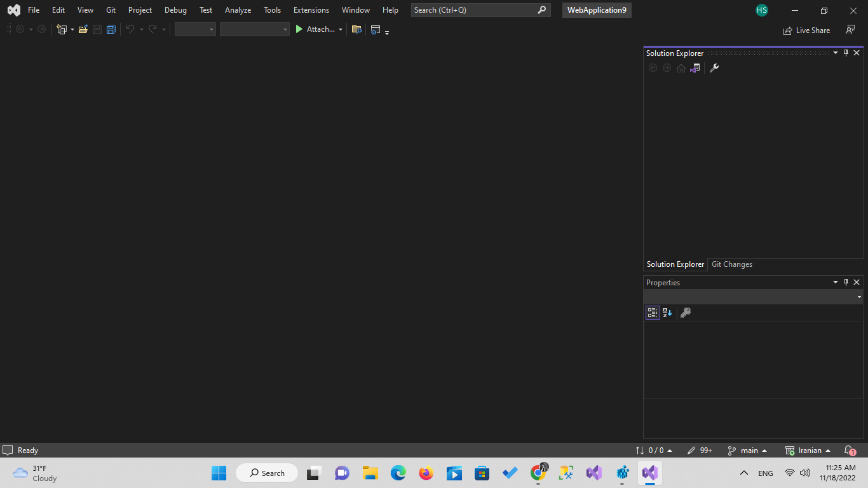Click Solution Explorer Forward arrow icon

tap(667, 68)
